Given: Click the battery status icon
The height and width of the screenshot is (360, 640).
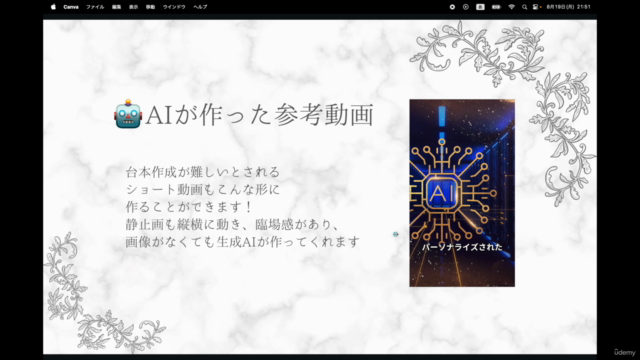Looking at the screenshot, I should pos(496,7).
